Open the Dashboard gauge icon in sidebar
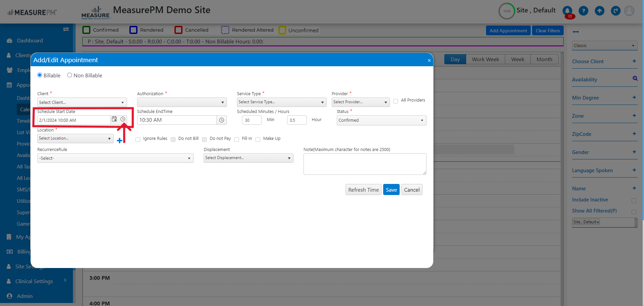 [x=9, y=41]
